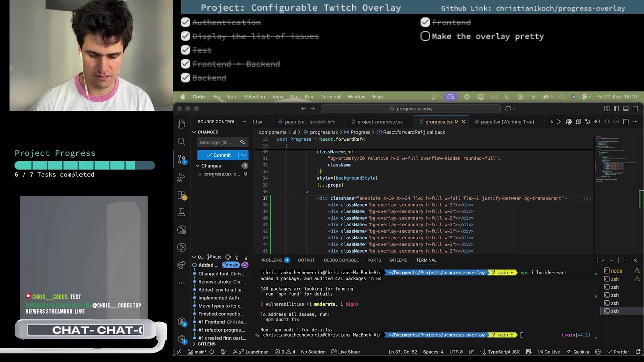Click the fetch icon in the graph header
The height and width of the screenshot is (362, 644).
tap(237, 257)
